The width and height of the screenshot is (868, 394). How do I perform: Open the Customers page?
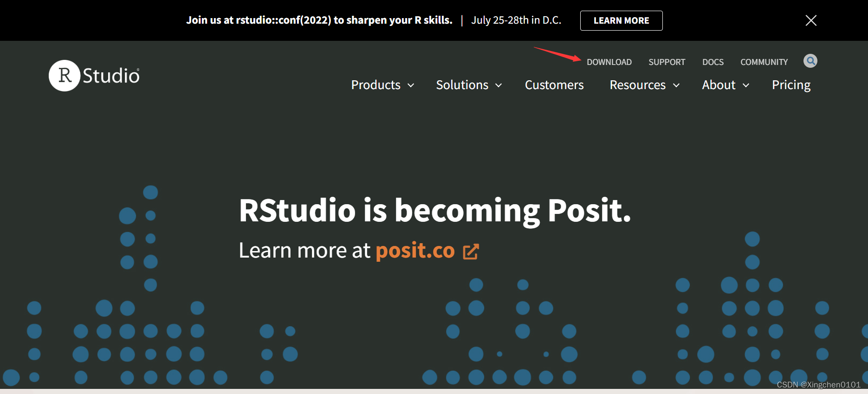click(554, 85)
